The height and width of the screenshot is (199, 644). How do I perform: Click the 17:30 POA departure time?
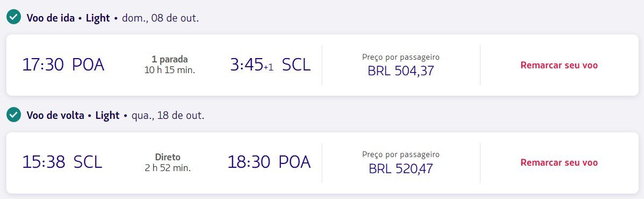click(x=63, y=65)
